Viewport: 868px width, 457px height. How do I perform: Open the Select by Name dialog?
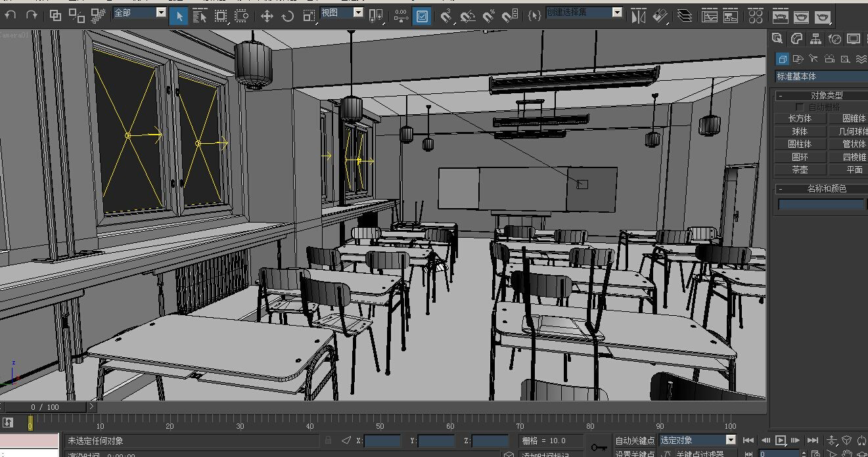click(x=200, y=16)
